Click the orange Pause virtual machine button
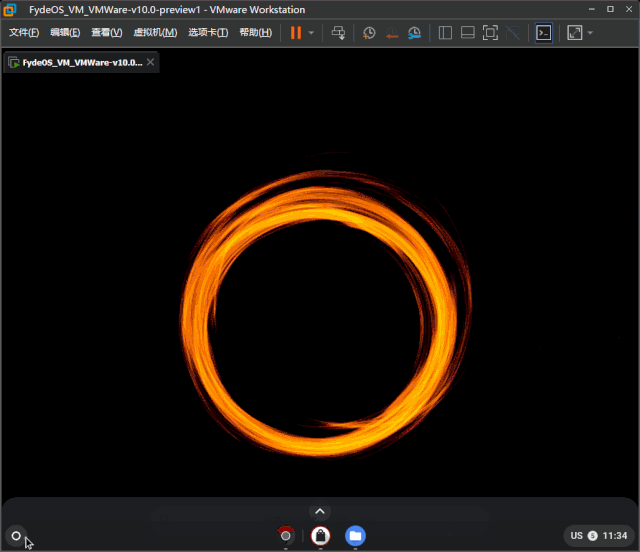The image size is (640, 552). [295, 32]
